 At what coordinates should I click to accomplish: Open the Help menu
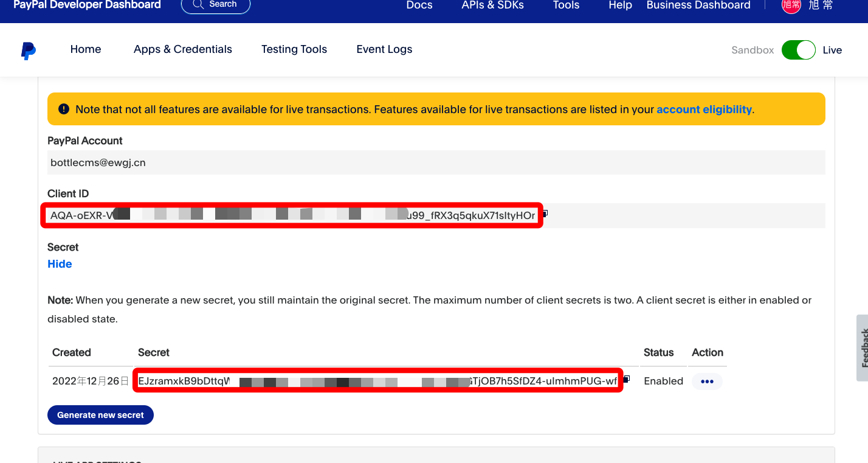(x=621, y=5)
